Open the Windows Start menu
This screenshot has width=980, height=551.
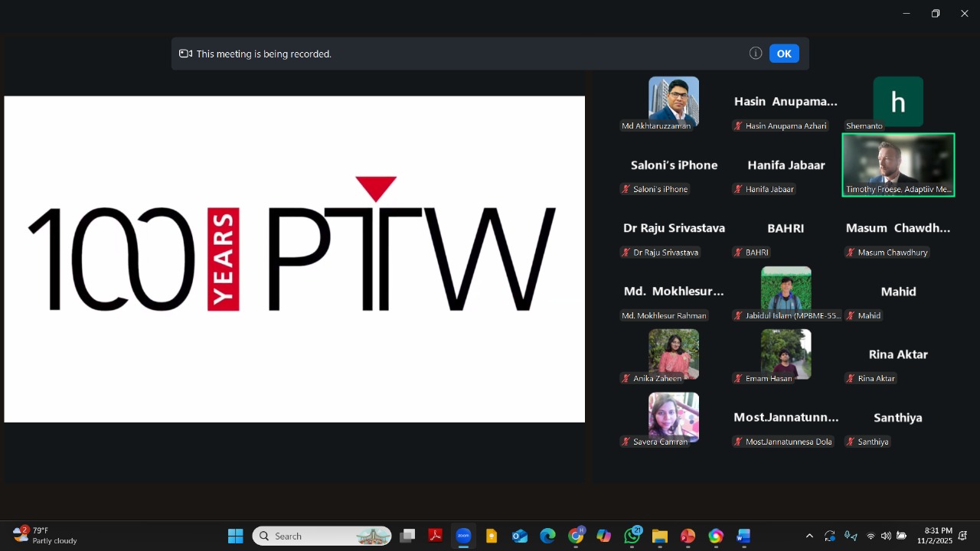click(x=235, y=536)
